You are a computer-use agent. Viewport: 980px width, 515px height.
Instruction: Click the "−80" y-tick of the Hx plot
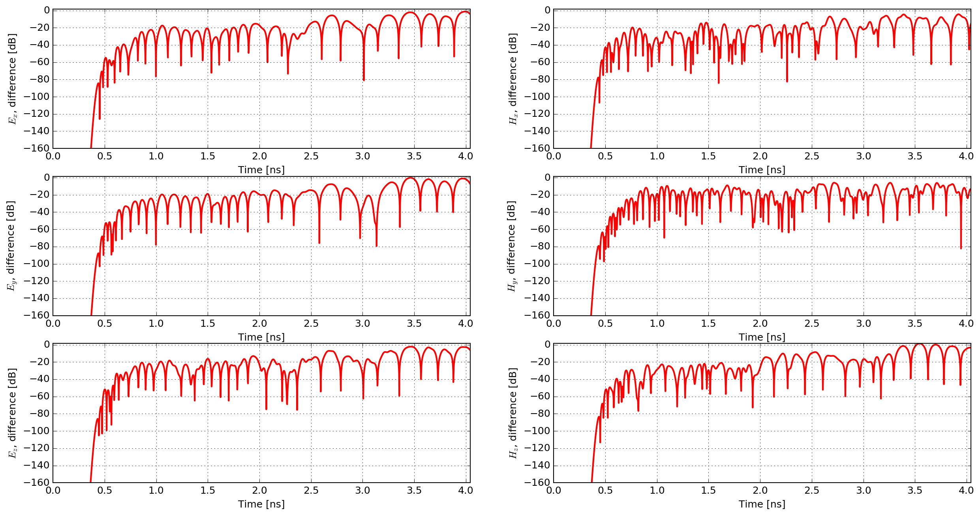pos(540,79)
